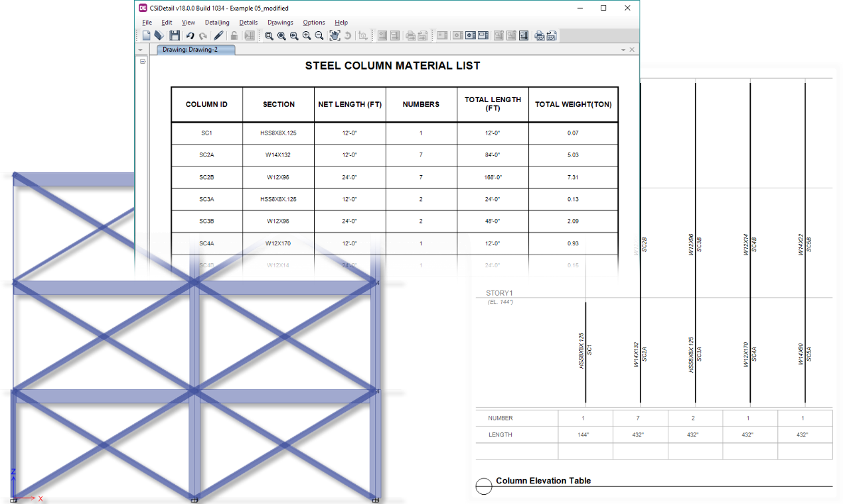843x504 pixels.
Task: Open the left panel dropdown arrow beside tab
Action: (x=140, y=50)
